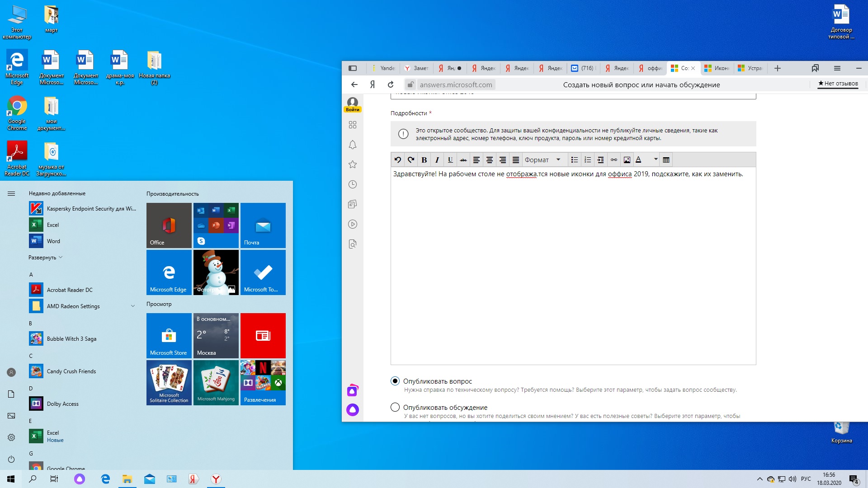Viewport: 868px width, 488px height.
Task: Open File Explorer from taskbar
Action: coord(127,479)
